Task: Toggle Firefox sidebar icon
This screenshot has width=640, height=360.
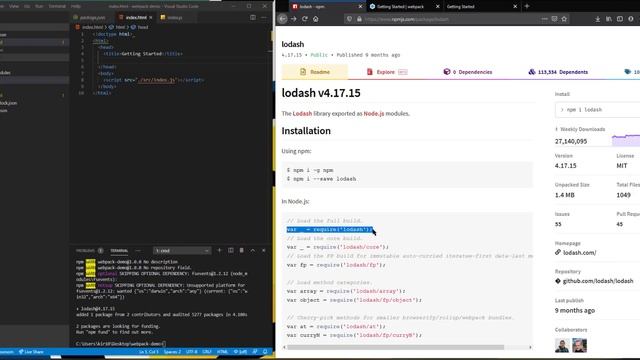Action: point(620,19)
